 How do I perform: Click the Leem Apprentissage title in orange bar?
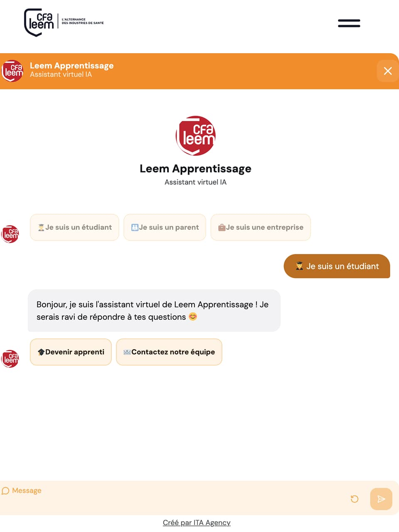[x=71, y=66]
